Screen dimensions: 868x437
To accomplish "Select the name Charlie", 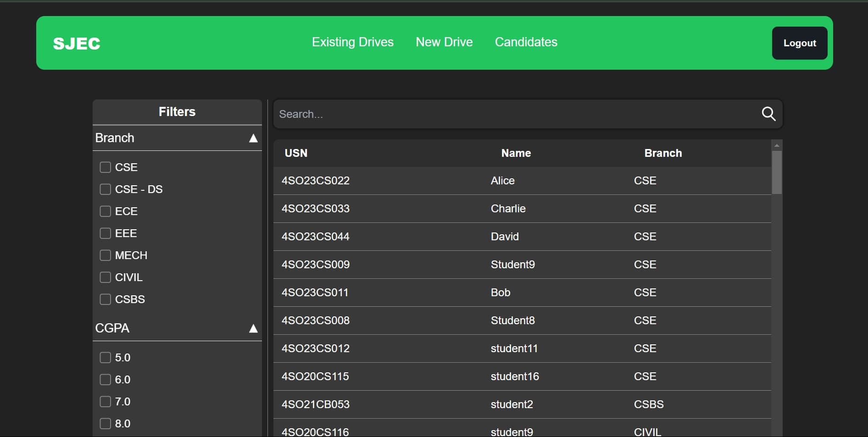I will click(508, 209).
